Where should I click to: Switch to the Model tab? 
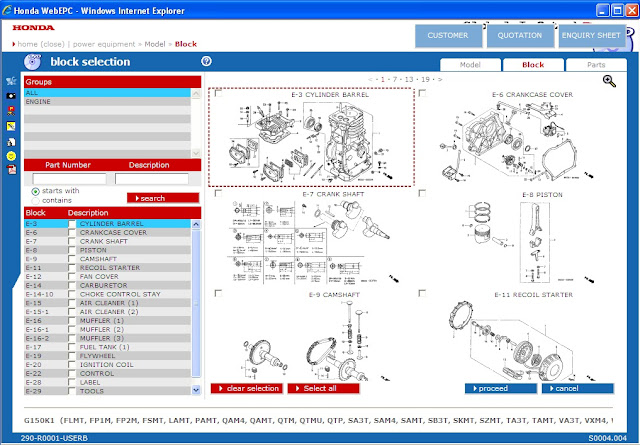470,65
